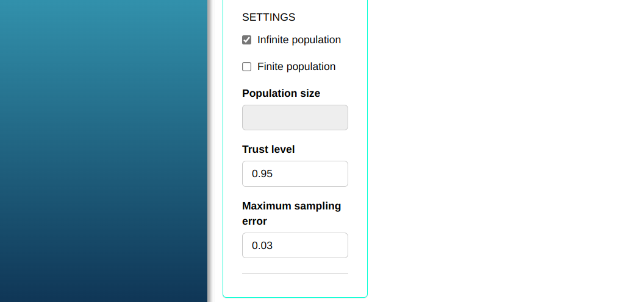Image resolution: width=644 pixels, height=302 pixels.
Task: Uncheck the Infinite population checkbox
Action: tap(247, 40)
